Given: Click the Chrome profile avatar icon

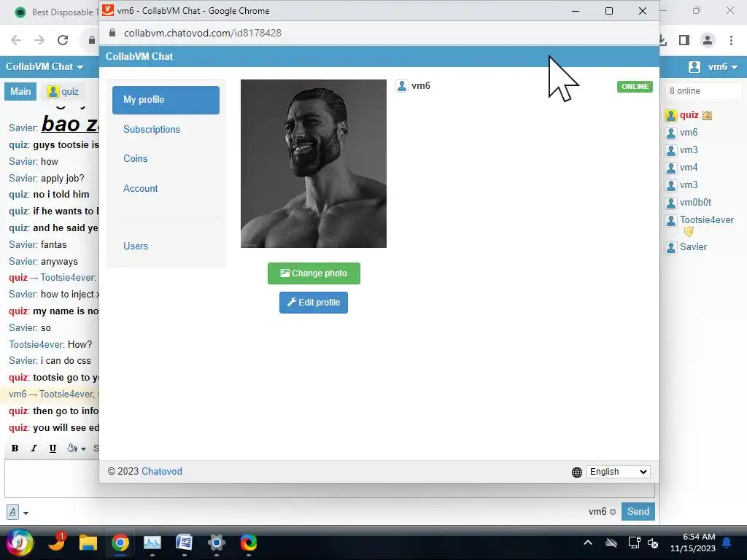Looking at the screenshot, I should tap(708, 41).
